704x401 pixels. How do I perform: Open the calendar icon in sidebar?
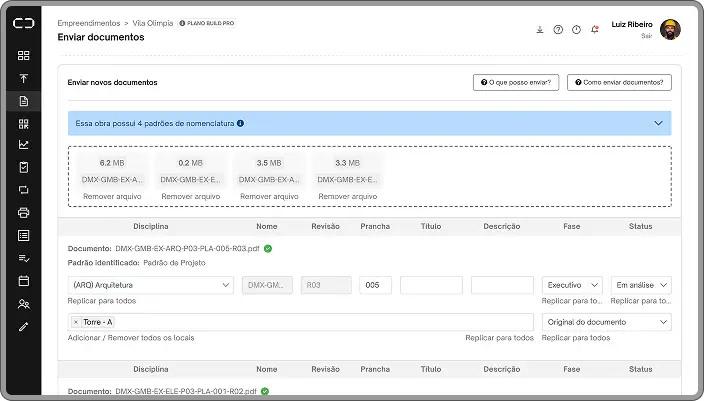(23, 281)
